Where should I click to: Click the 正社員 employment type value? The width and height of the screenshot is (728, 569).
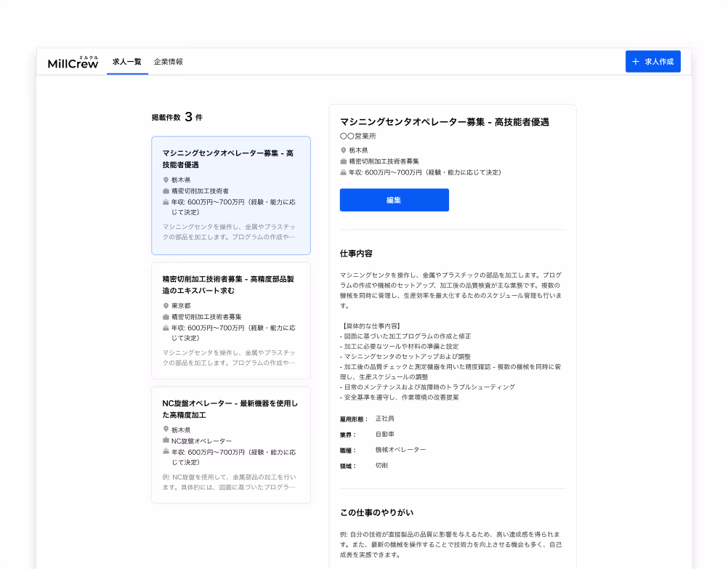[385, 419]
